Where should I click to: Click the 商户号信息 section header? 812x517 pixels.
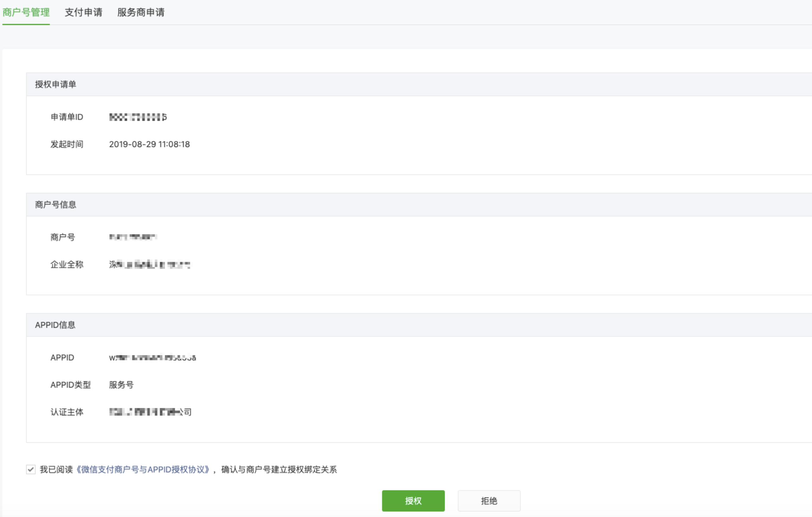click(56, 205)
